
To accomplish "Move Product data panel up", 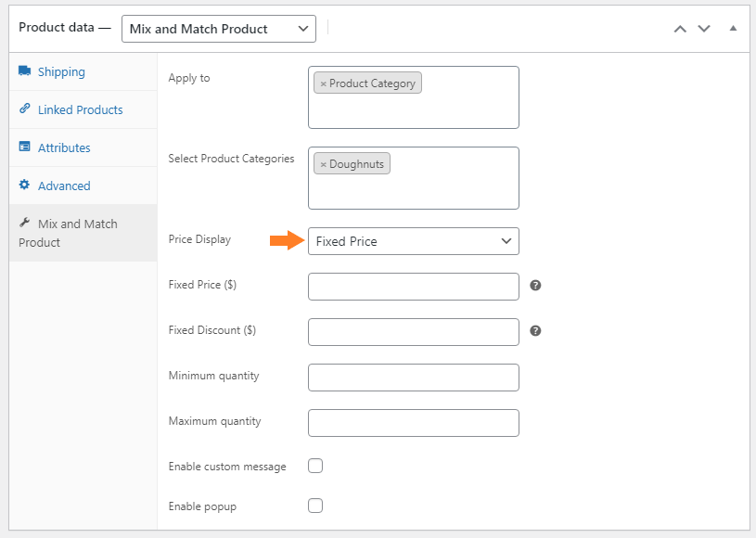I will pos(680,29).
